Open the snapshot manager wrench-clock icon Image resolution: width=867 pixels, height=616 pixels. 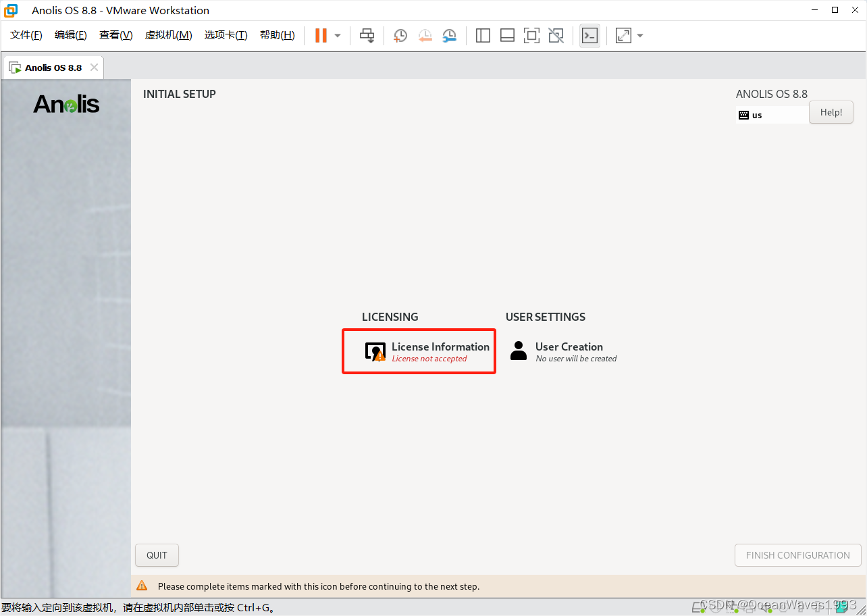coord(449,35)
